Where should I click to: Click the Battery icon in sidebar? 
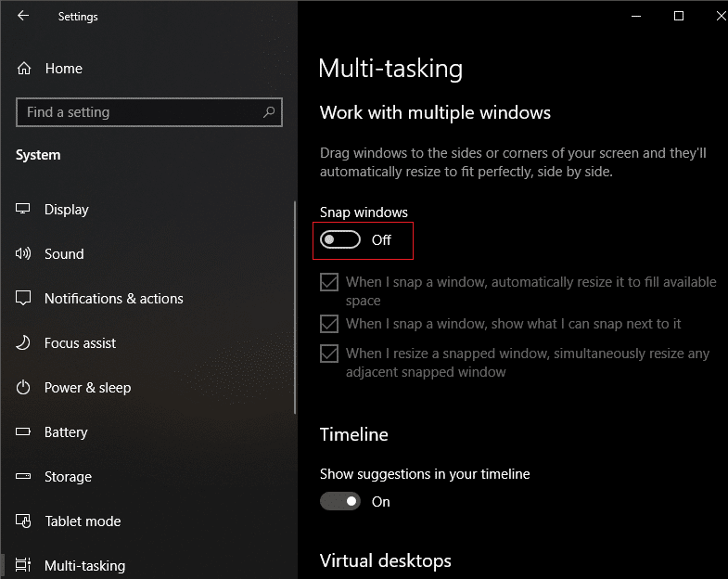click(x=24, y=432)
